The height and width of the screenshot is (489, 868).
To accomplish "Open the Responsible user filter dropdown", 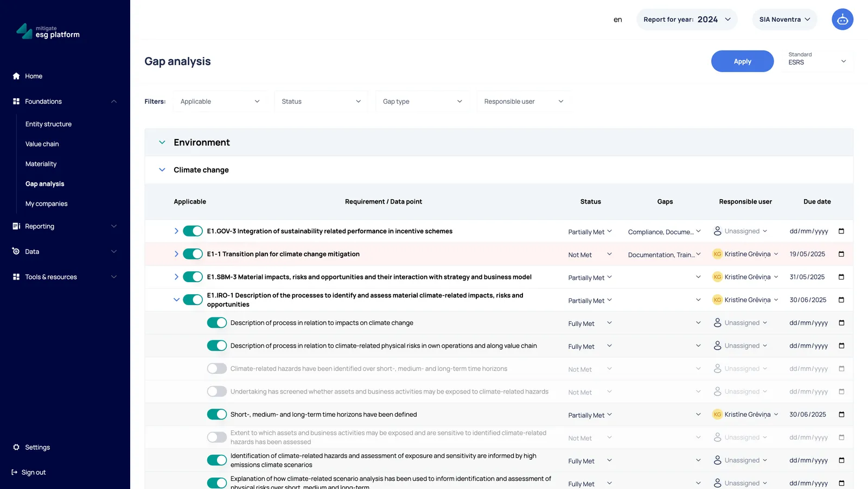I will click(524, 101).
